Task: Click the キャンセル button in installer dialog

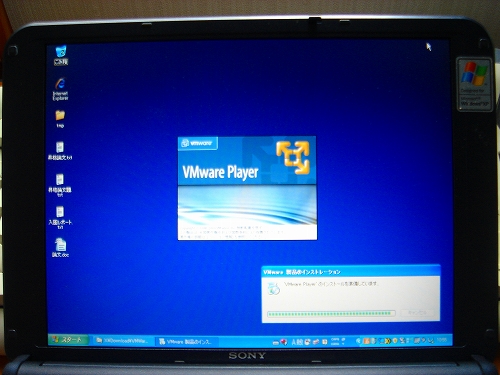Action: (417, 313)
